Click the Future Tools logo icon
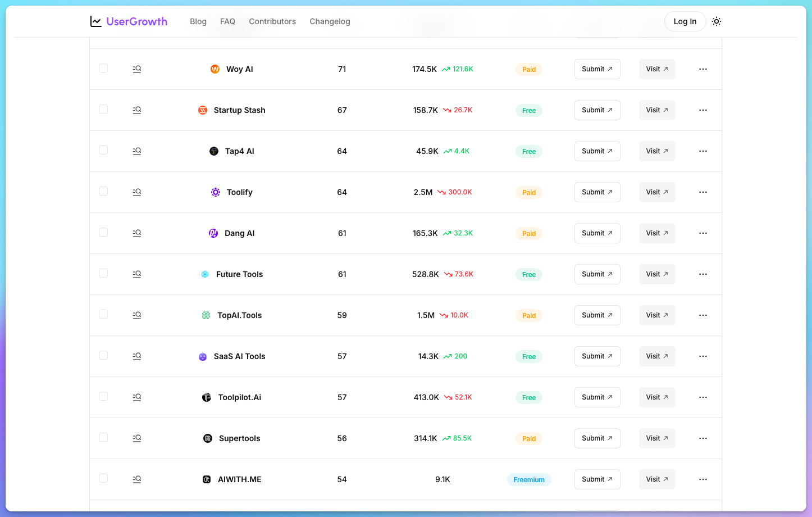 pos(205,274)
